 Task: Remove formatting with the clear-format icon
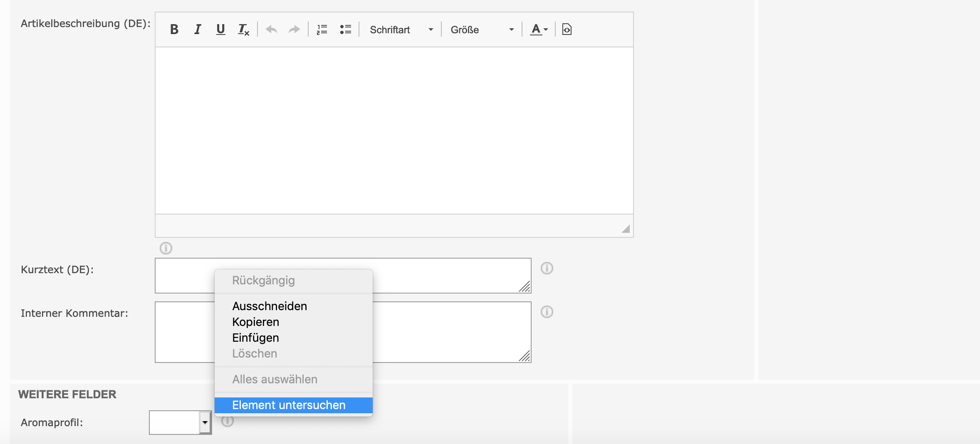pos(243,30)
